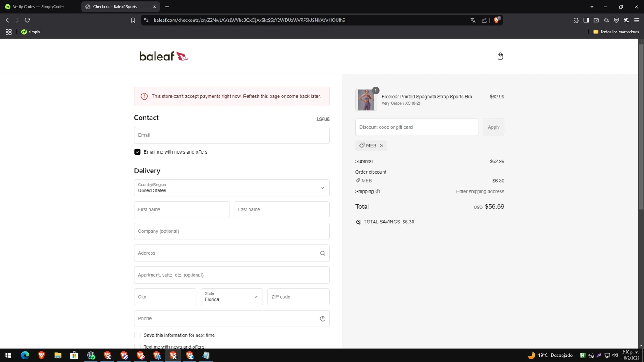Click the shipping info question mark icon
This screenshot has height=362, width=644.
click(x=378, y=191)
